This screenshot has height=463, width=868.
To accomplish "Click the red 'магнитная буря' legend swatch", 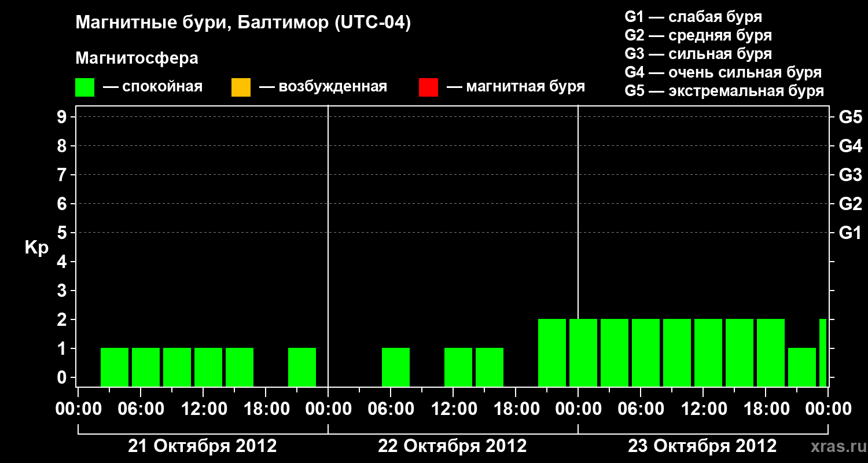I will point(428,87).
